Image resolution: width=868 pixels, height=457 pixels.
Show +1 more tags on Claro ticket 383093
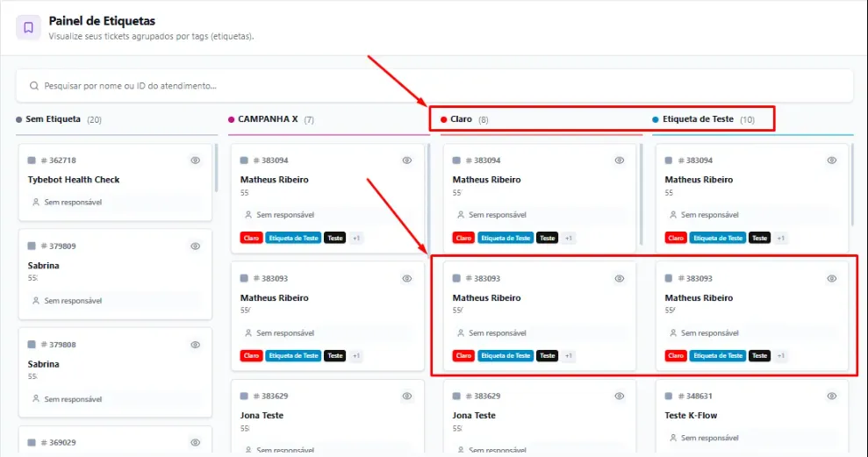coord(569,356)
